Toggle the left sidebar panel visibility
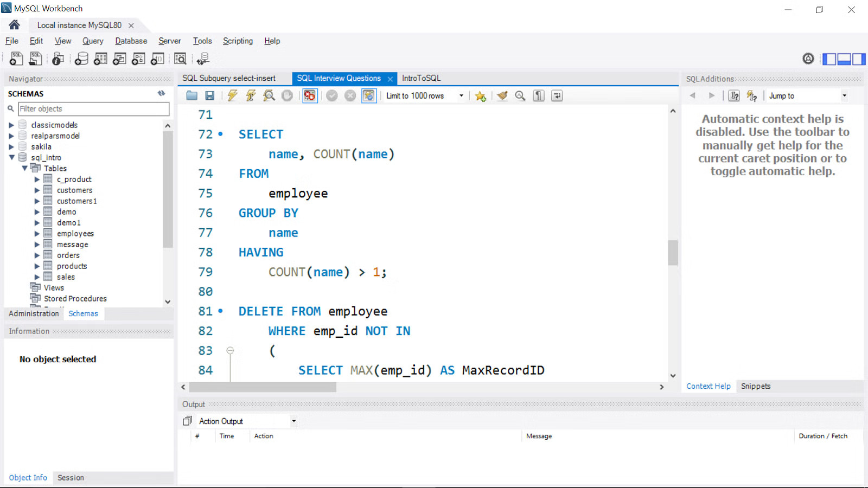Image resolution: width=868 pixels, height=488 pixels. coord(829,59)
